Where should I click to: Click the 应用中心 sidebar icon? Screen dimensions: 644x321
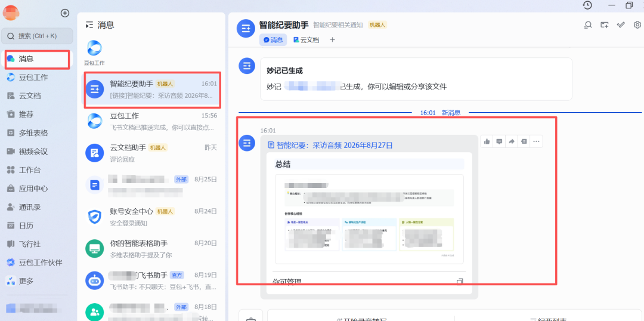coord(11,189)
